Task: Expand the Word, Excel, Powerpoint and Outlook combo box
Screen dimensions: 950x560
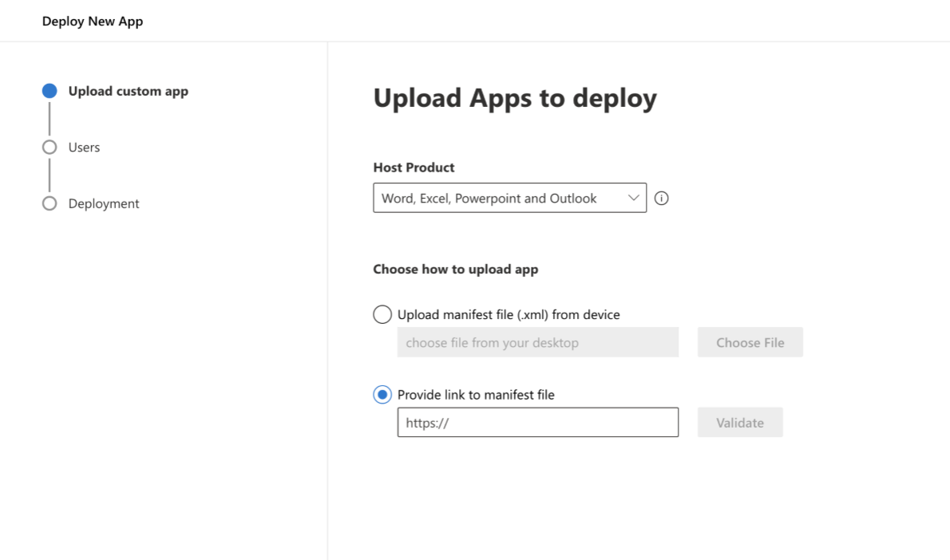Action: [x=509, y=198]
